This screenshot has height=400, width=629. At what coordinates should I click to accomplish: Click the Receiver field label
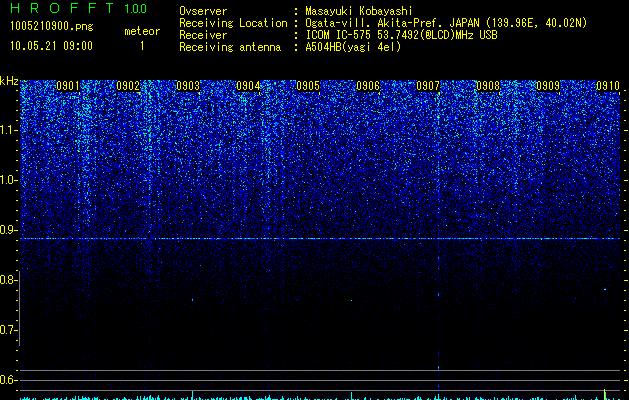pos(203,35)
